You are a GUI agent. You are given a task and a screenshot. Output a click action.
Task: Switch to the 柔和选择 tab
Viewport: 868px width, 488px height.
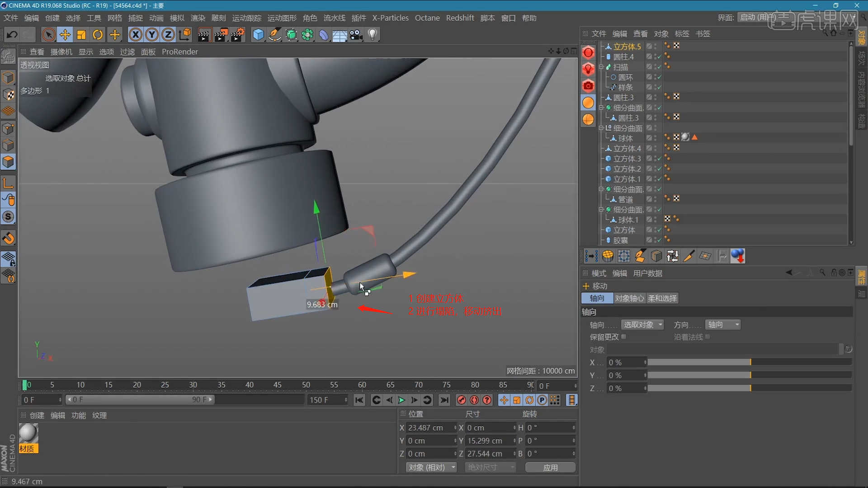[x=662, y=298]
